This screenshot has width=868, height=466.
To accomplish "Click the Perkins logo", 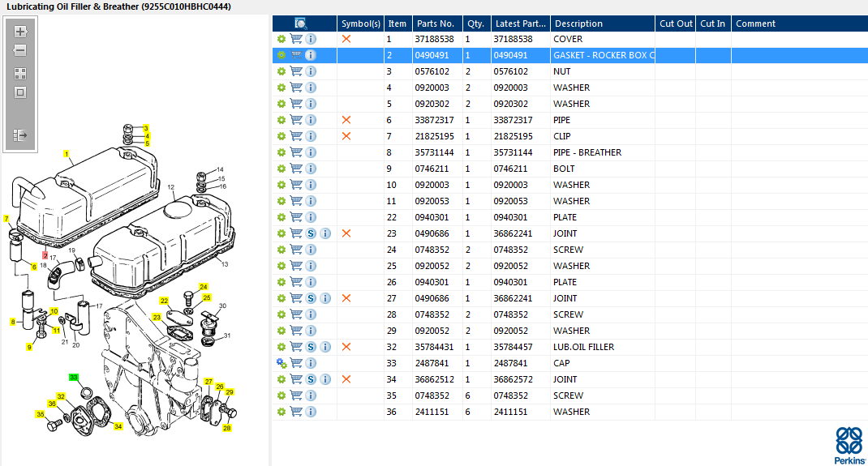I will point(849,445).
